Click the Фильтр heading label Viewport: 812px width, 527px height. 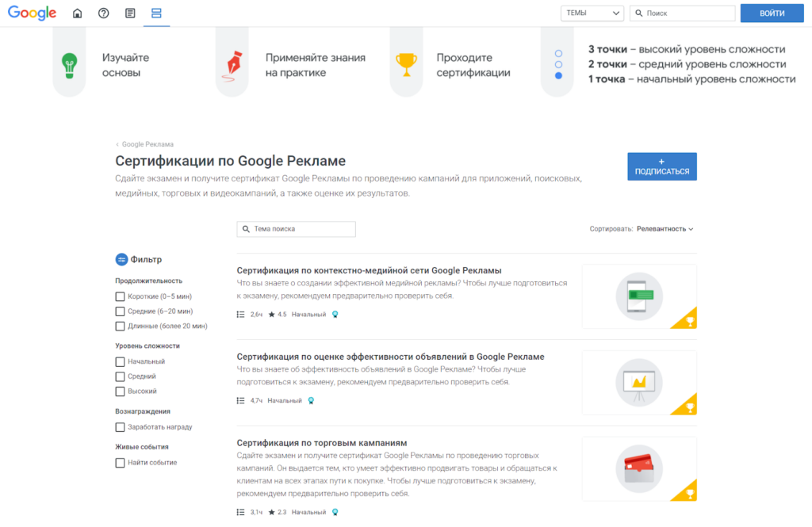pos(146,259)
